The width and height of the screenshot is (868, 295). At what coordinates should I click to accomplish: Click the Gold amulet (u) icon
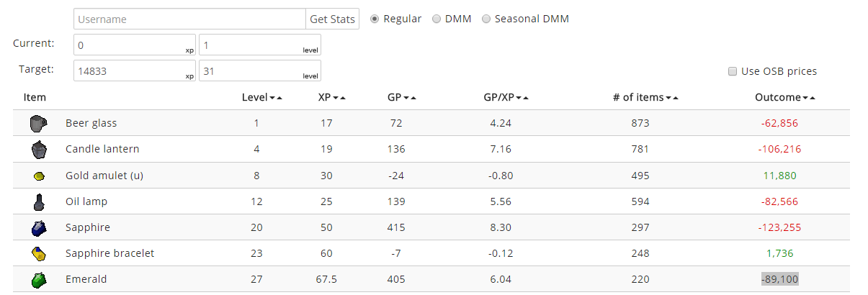tap(38, 176)
